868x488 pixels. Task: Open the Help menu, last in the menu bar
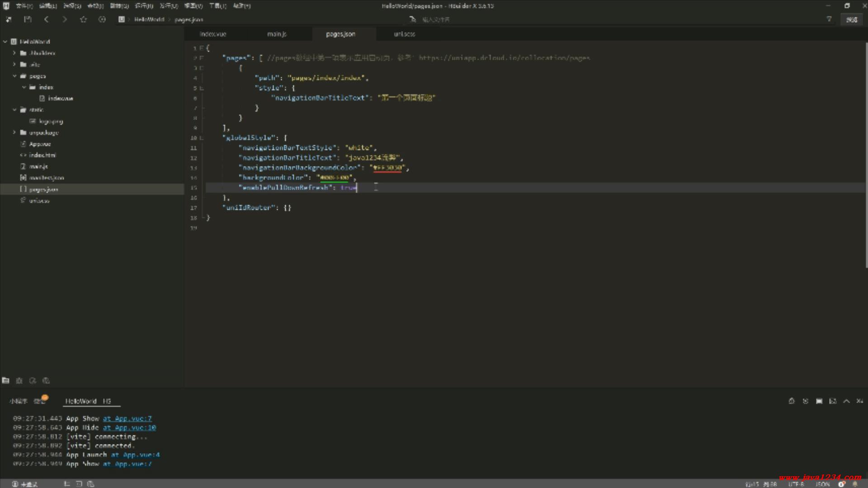(242, 6)
